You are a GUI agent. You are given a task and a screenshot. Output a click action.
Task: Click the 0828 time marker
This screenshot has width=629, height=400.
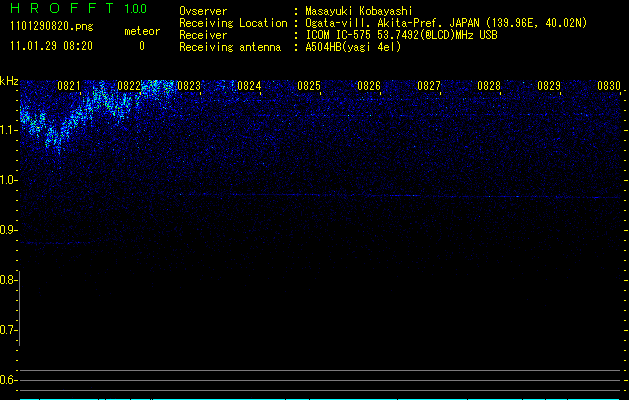point(489,86)
